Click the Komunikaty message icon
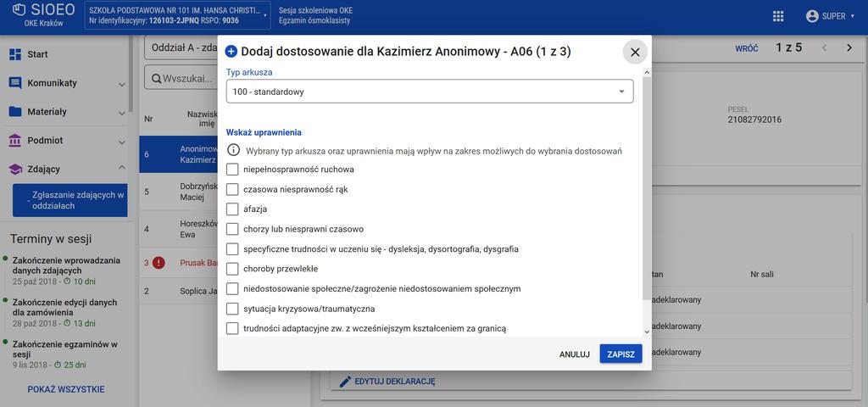Screen dimensions: 868x407 (15, 83)
